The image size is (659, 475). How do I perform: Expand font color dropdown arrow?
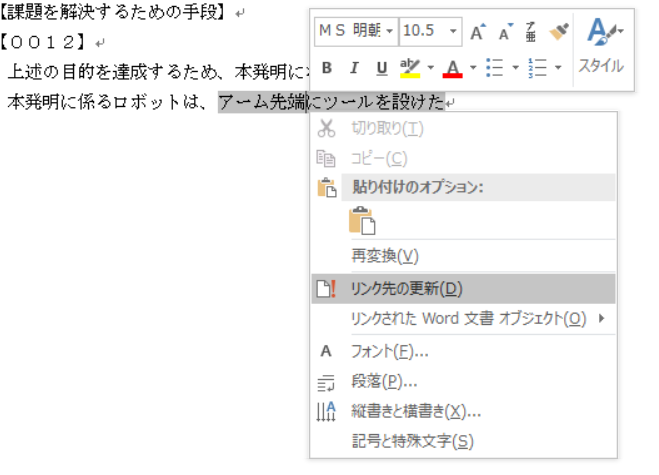pyautogui.click(x=473, y=68)
